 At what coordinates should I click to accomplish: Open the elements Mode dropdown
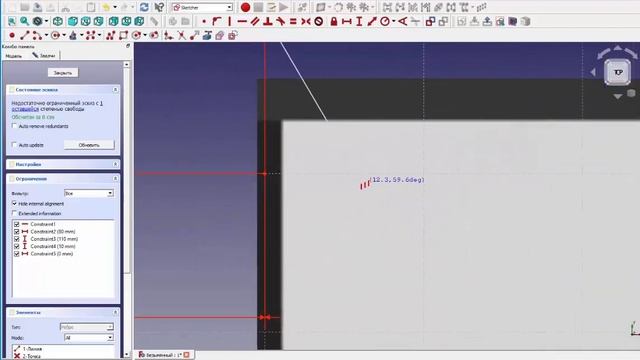tap(89, 338)
